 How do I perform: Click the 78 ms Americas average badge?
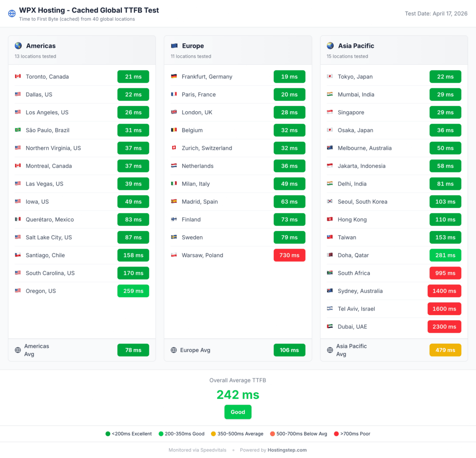click(133, 350)
